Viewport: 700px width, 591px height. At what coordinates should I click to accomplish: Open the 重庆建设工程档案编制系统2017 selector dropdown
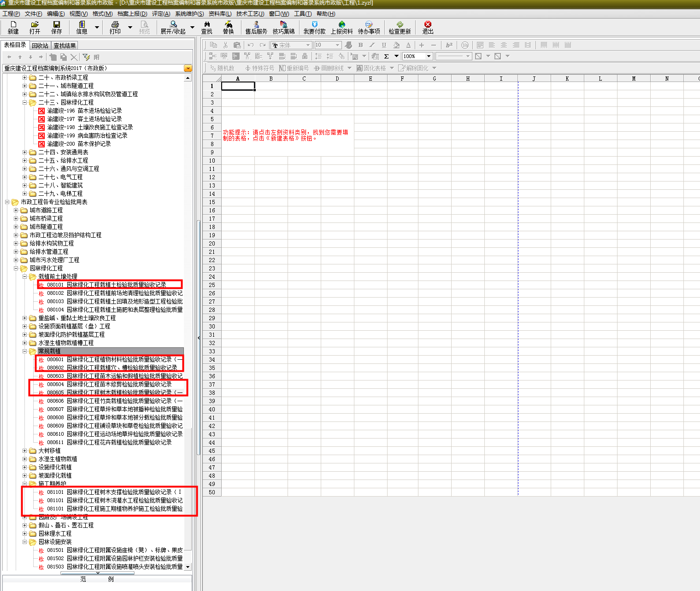[x=188, y=68]
